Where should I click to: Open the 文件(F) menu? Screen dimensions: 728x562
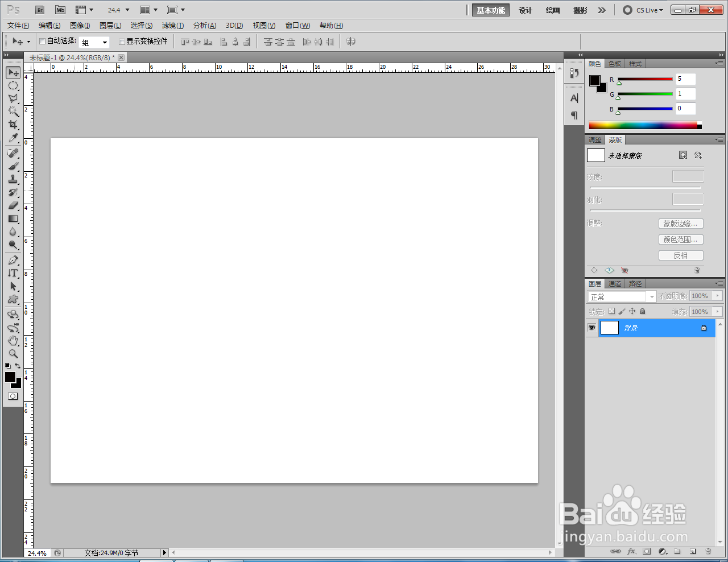coord(18,26)
